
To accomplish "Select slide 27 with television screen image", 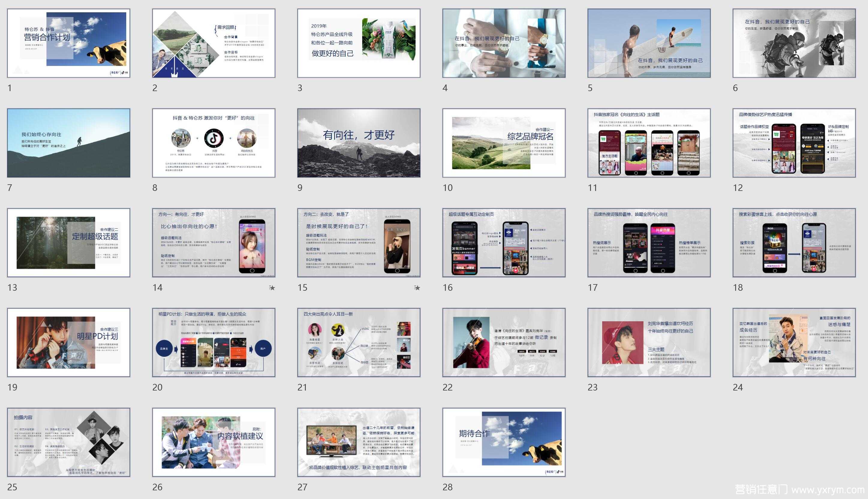I will point(359,442).
